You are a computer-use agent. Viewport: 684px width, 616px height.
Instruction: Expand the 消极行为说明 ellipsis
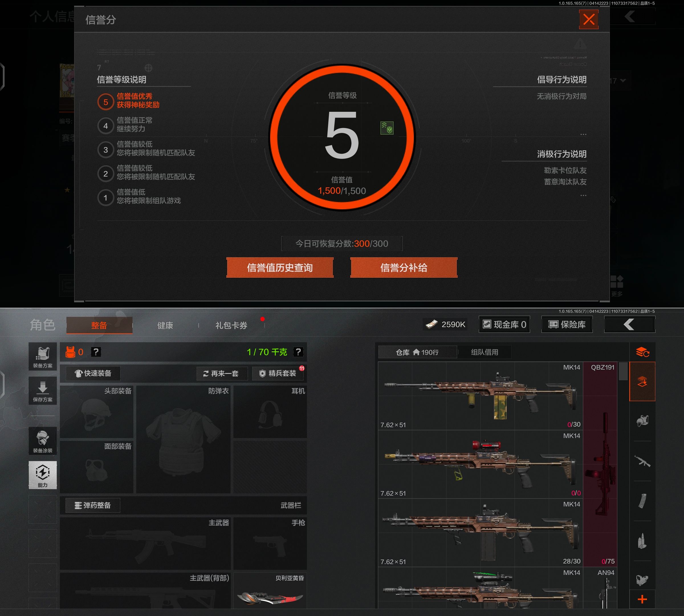[x=583, y=195]
